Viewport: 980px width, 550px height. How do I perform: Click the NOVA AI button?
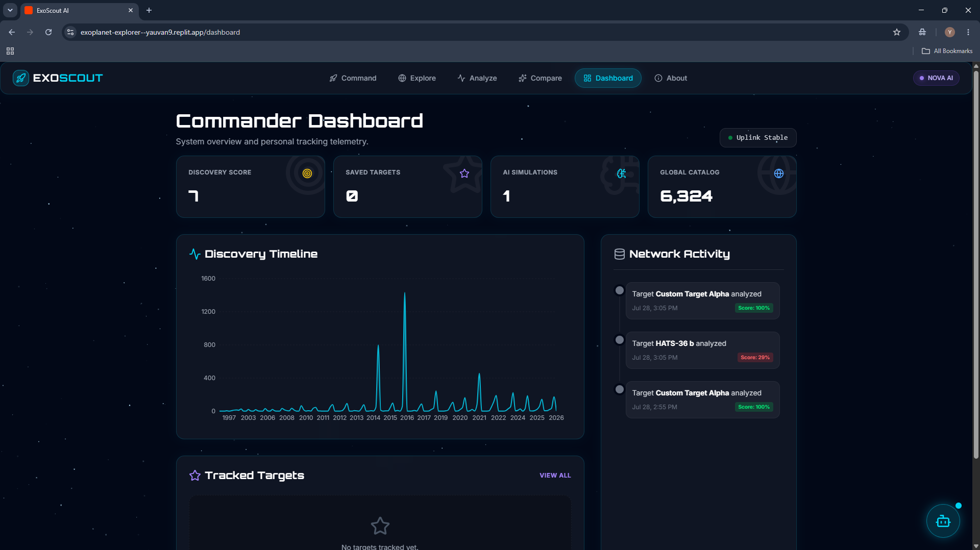click(x=936, y=78)
